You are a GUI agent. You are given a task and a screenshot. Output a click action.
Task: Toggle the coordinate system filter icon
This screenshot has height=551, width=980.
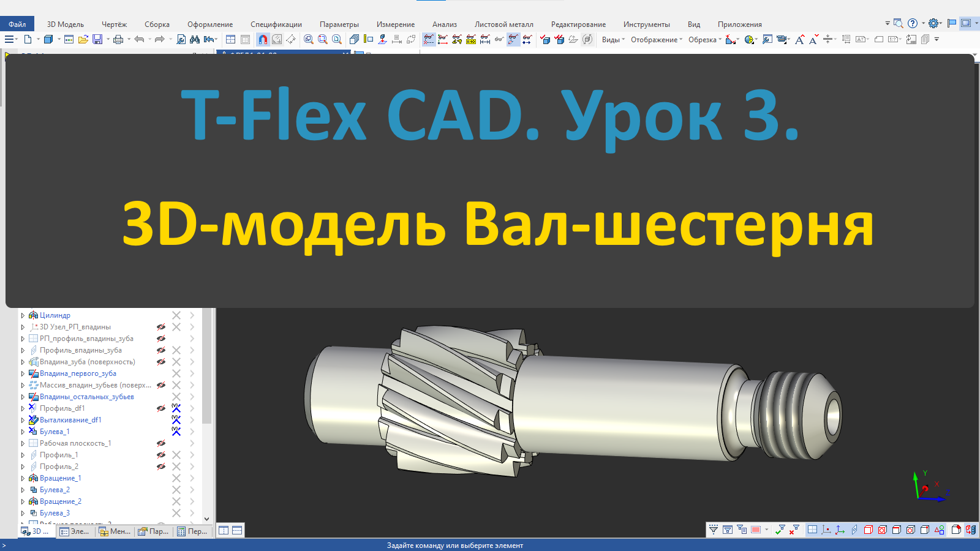point(840,530)
